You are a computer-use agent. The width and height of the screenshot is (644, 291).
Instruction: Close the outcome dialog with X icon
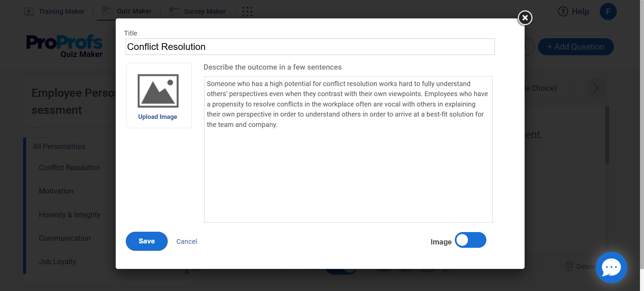click(525, 18)
